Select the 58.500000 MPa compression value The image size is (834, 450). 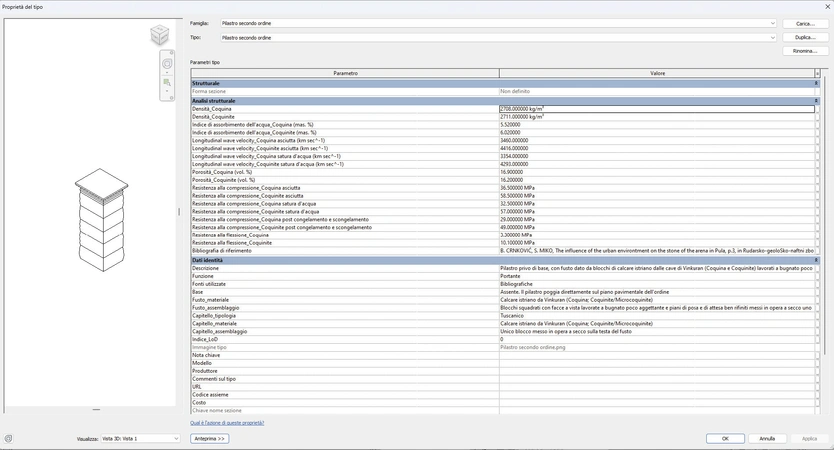tap(657, 196)
